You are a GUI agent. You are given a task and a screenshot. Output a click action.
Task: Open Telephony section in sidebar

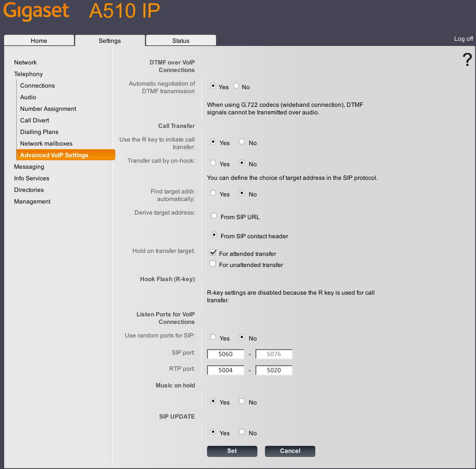(x=28, y=74)
